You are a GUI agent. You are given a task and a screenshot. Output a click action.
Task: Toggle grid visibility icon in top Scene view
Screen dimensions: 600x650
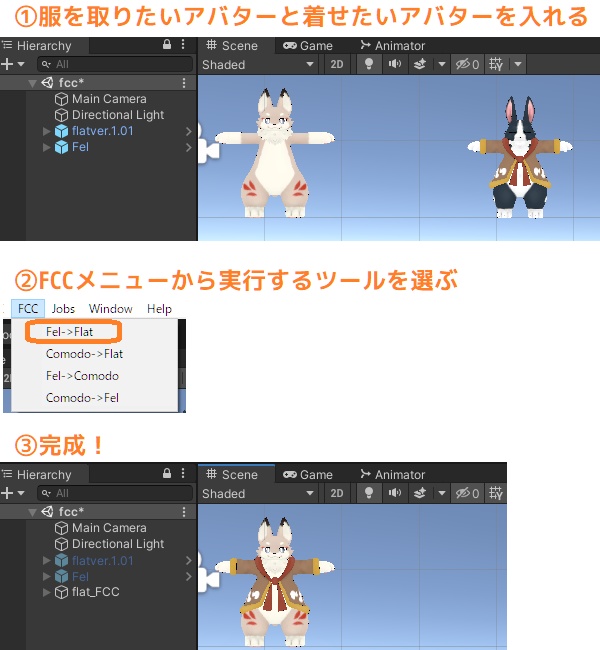click(x=496, y=64)
